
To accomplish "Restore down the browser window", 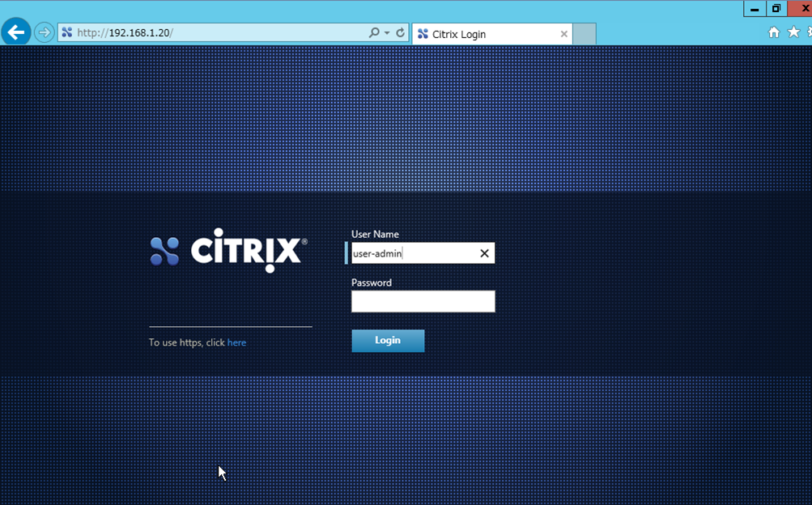I will (776, 9).
